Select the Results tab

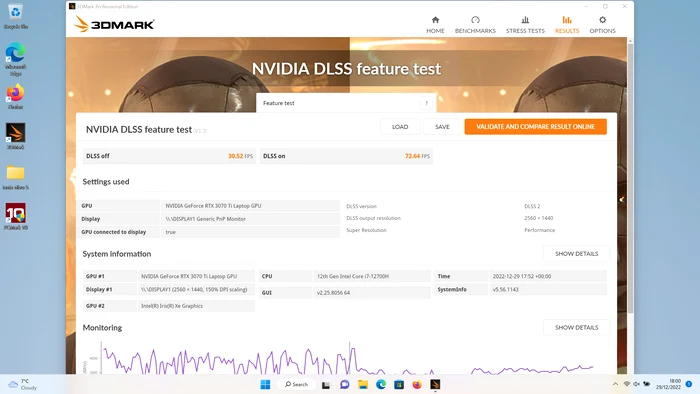point(567,25)
